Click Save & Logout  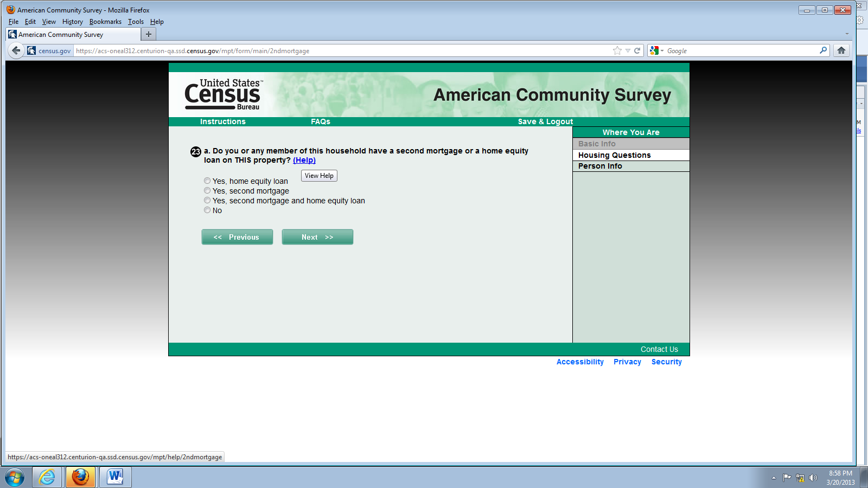point(545,121)
